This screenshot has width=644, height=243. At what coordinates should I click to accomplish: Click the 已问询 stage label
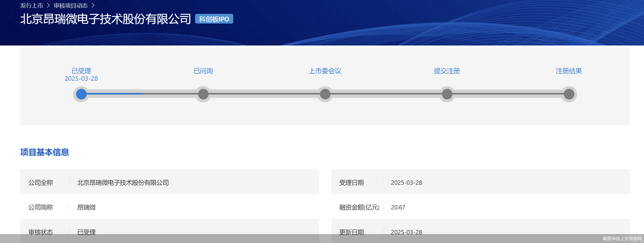[x=203, y=71]
